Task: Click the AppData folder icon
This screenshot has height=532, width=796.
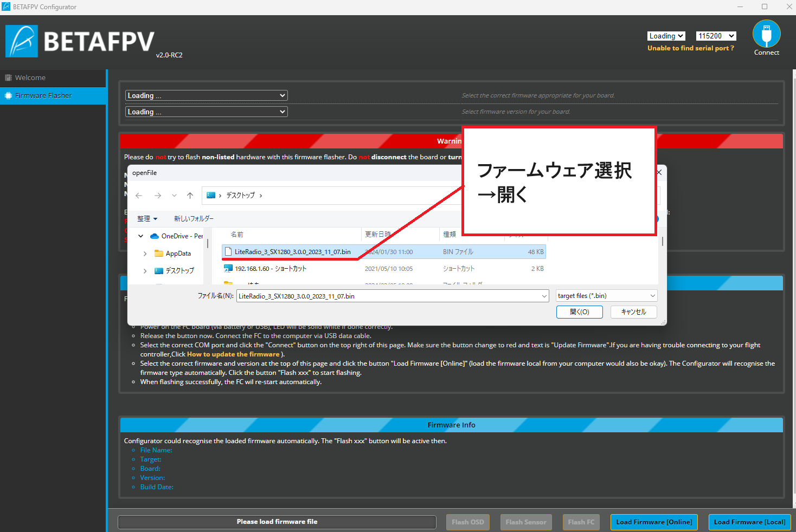Action: click(x=159, y=254)
